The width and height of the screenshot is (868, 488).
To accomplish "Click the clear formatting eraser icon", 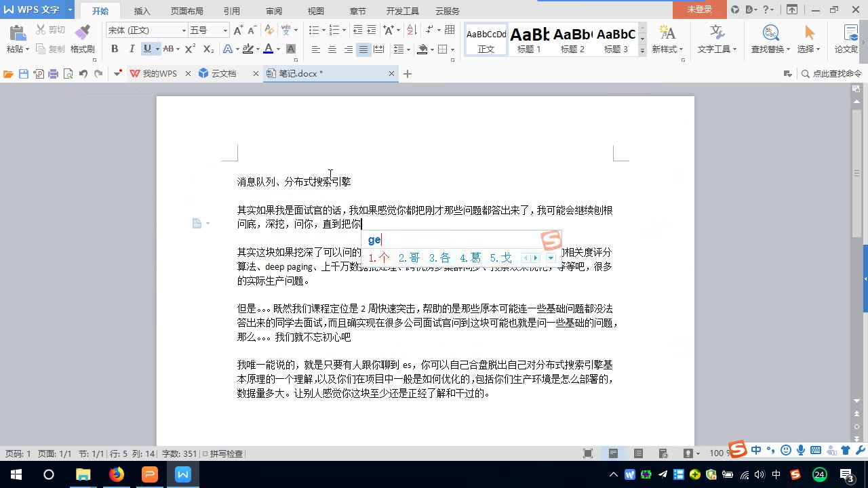I will [x=269, y=30].
